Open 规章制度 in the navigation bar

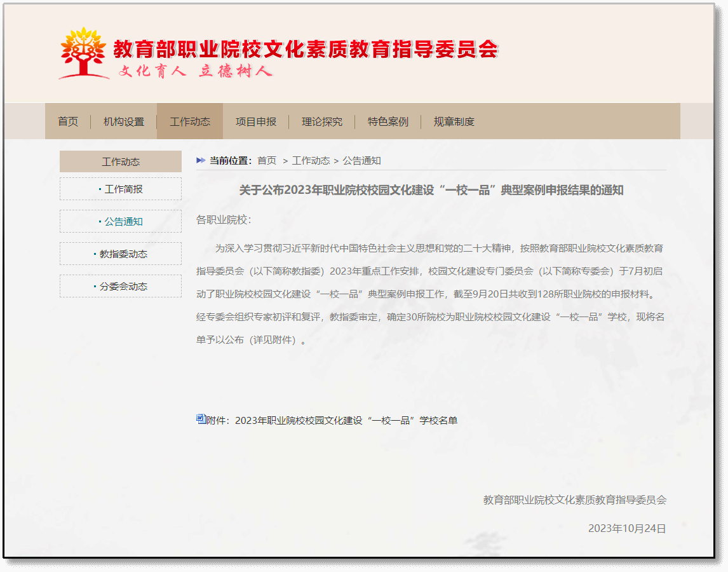[454, 121]
